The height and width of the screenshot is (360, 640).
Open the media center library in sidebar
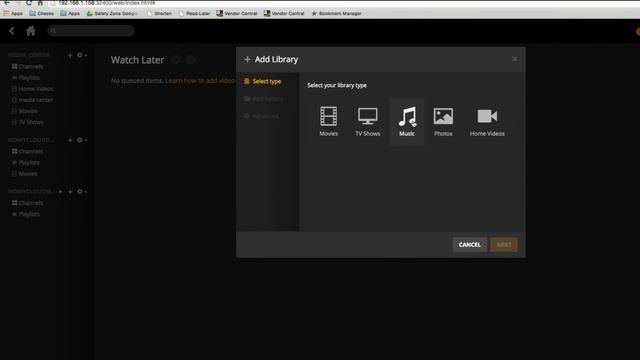click(32, 100)
